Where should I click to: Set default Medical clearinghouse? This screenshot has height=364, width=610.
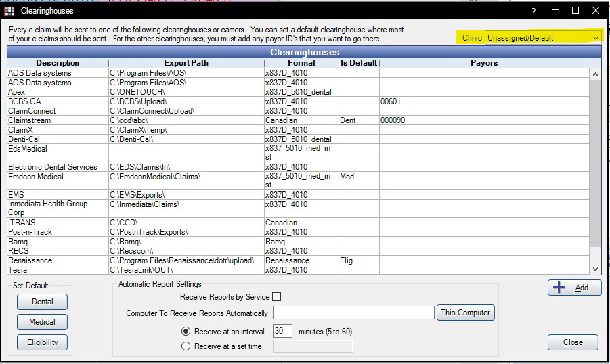click(42, 322)
